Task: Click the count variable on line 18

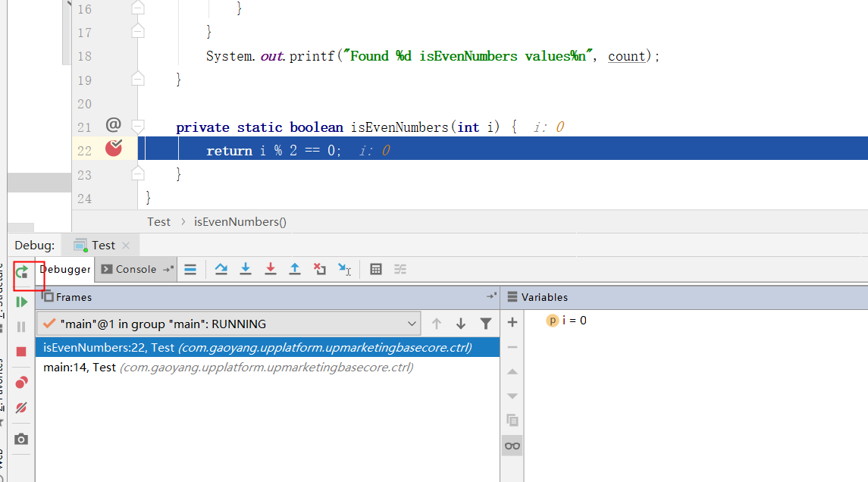Action: coord(627,56)
